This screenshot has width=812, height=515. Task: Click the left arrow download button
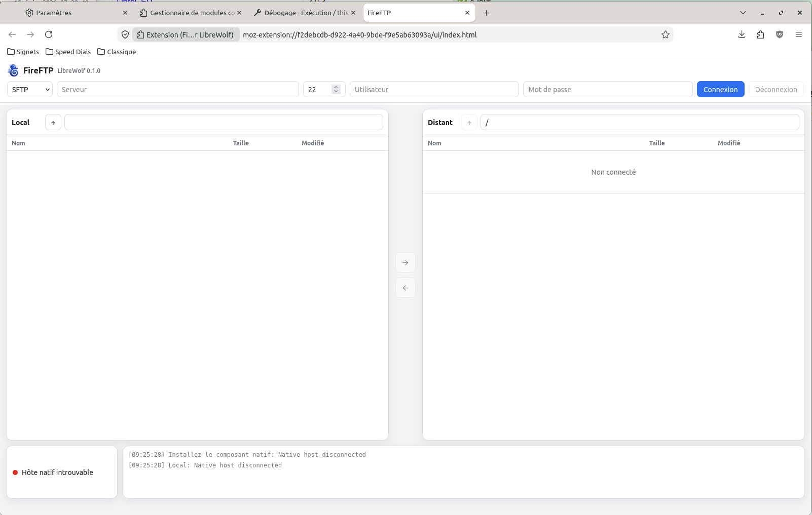coord(405,288)
